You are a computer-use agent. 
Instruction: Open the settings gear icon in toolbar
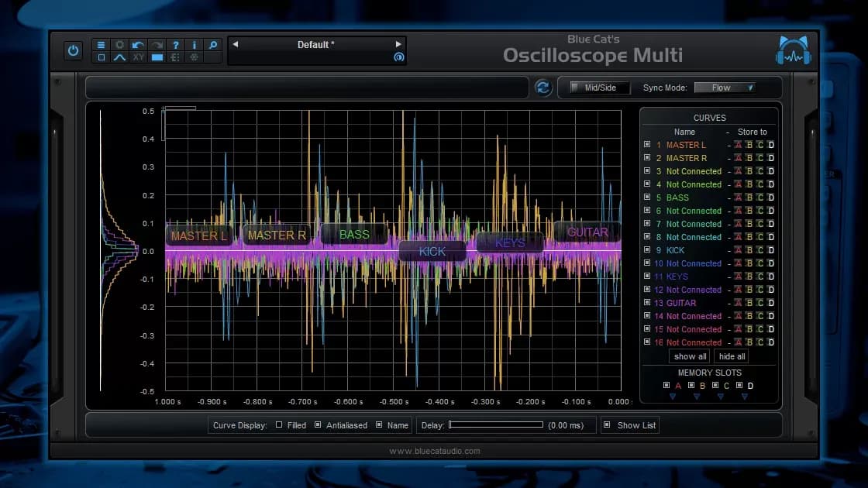(119, 45)
